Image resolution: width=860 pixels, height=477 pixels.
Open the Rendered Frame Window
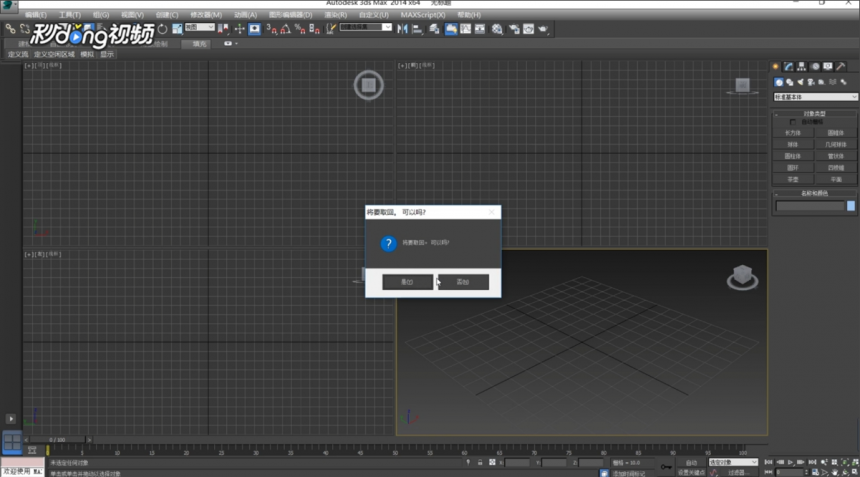[x=528, y=29]
